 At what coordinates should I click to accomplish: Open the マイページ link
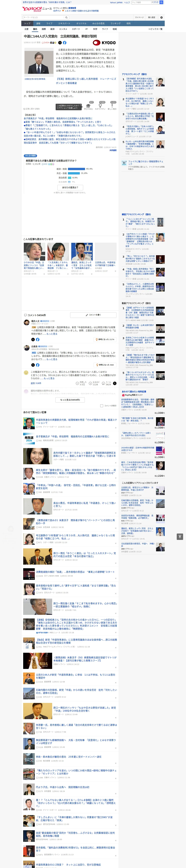tap(139, 18)
